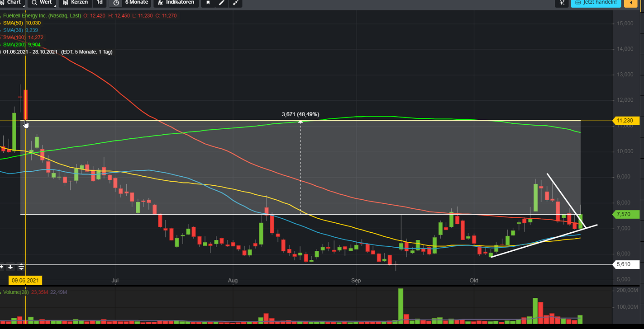Click the bookmark icon in the toolbar
The height and width of the screenshot is (329, 644).
click(x=208, y=3)
